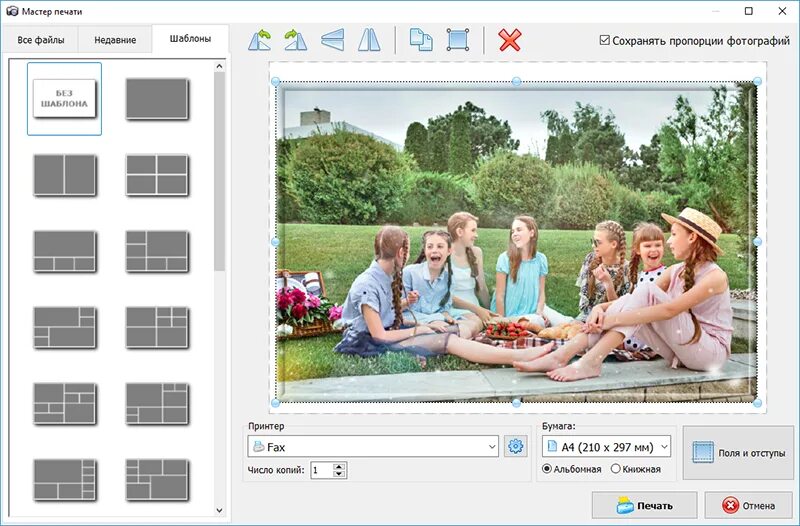This screenshot has height=526, width=800.
Task: Open printer settings gear icon
Action: tap(515, 446)
